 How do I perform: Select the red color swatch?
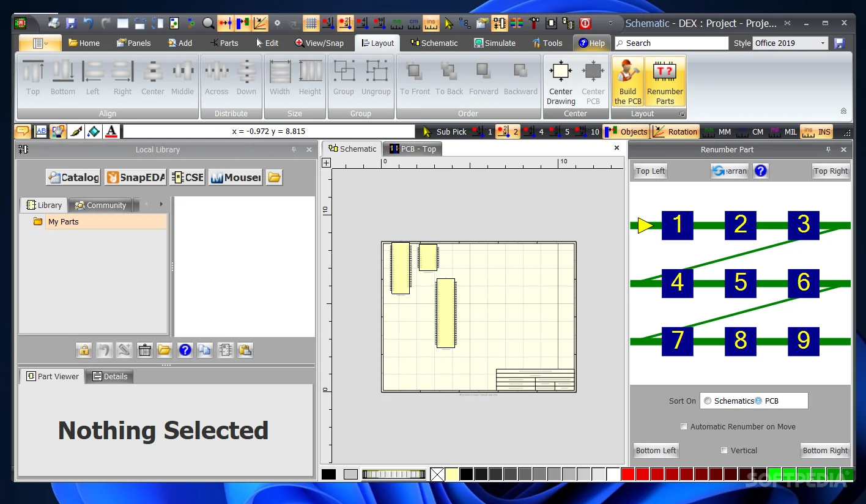(x=627, y=473)
